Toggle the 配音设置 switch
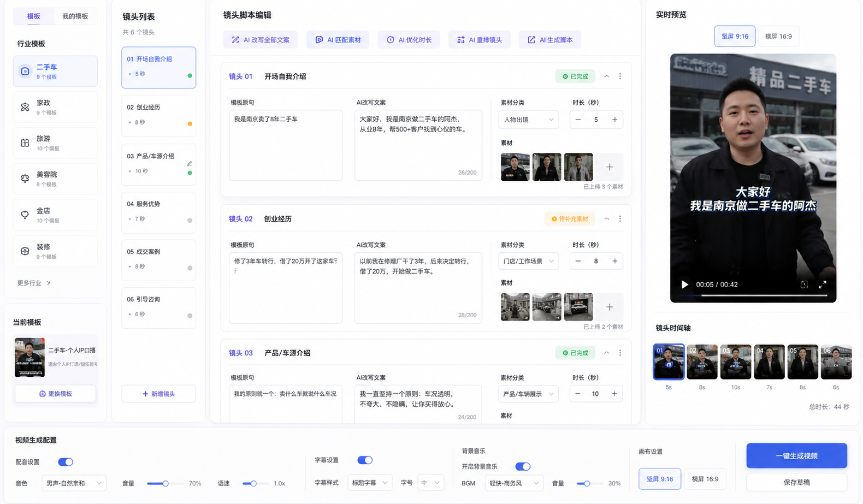Viewport: 863px width, 504px height. [66, 462]
